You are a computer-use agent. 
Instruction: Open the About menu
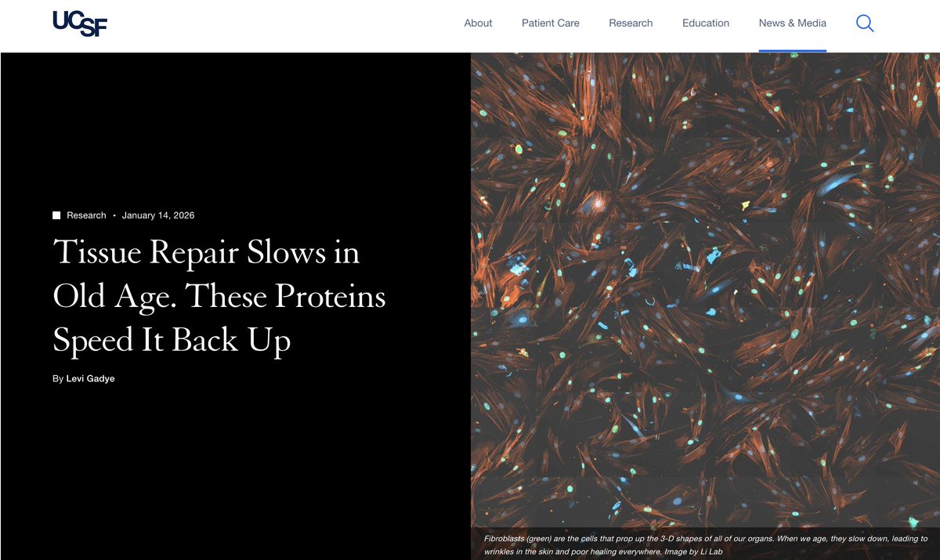click(x=478, y=23)
